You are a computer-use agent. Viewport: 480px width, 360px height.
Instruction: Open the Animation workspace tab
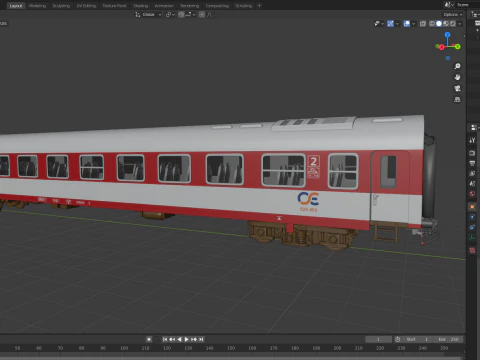[164, 6]
